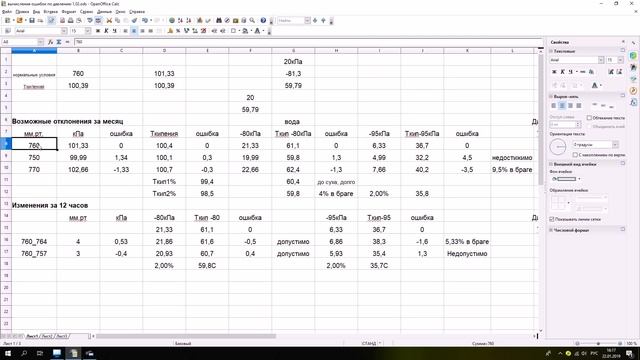Uncheck show grid lines checkbox
Image resolution: width=640 pixels, height=360 pixels.
tap(551, 219)
